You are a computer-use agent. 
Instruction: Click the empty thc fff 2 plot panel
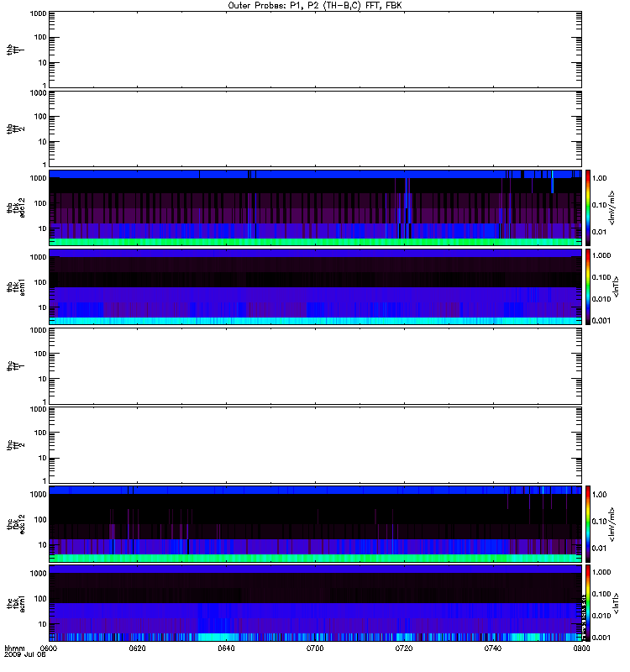(x=316, y=445)
